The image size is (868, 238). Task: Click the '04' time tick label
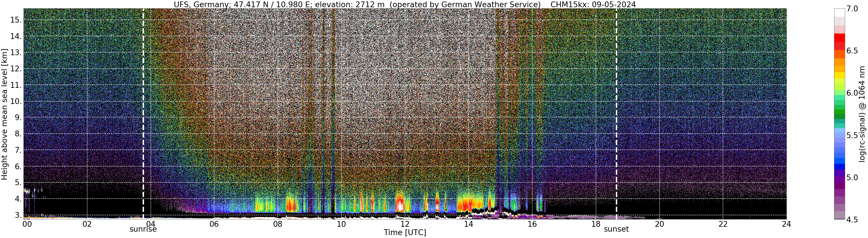click(x=151, y=224)
